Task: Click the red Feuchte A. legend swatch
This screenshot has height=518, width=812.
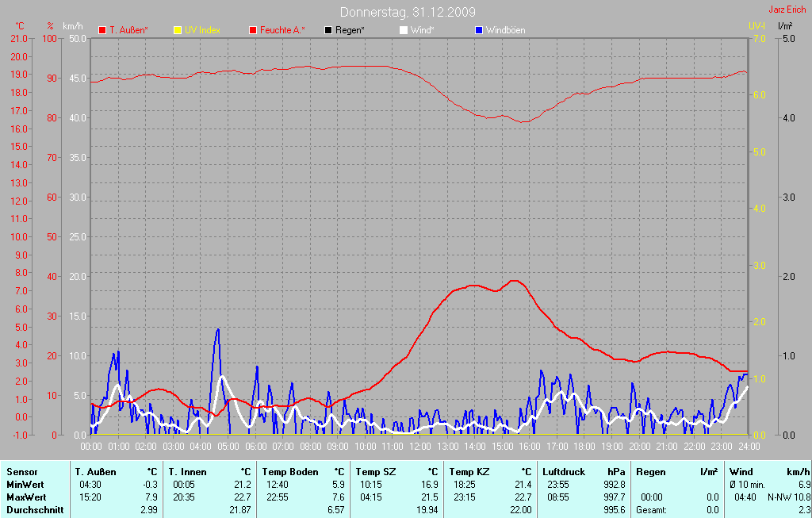Action: tap(253, 30)
